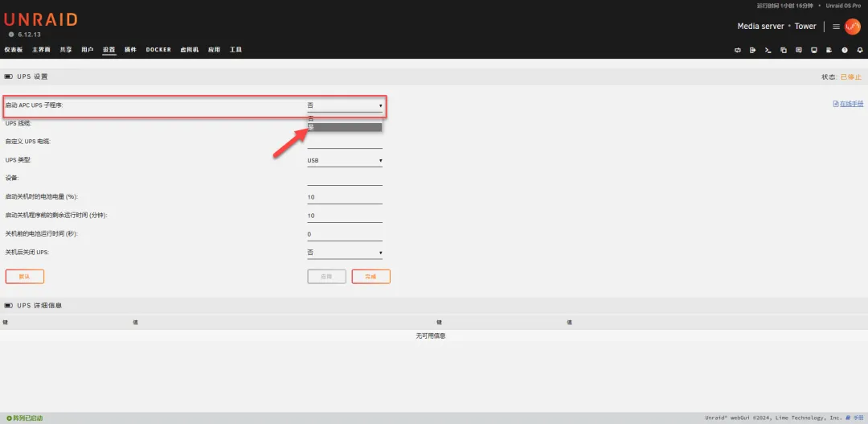Image resolution: width=868 pixels, height=424 pixels.
Task: Go to the DOCKER menu tab
Action: pos(158,50)
